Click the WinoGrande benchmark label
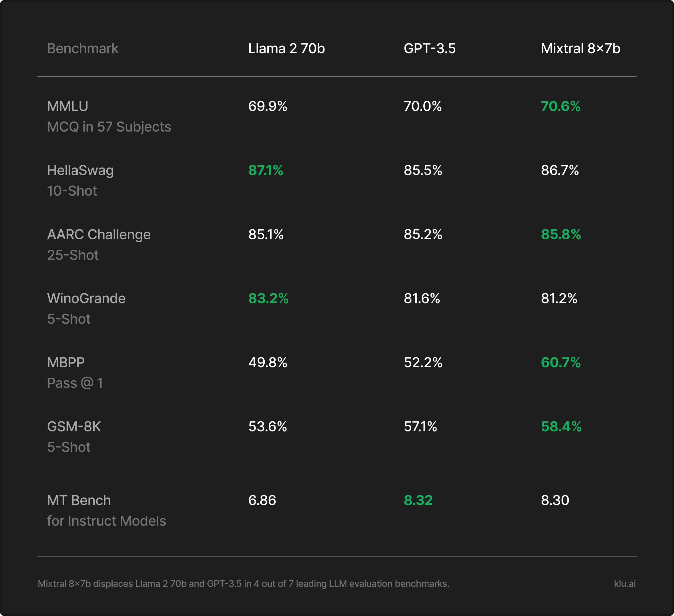The height and width of the screenshot is (616, 674). [x=86, y=298]
